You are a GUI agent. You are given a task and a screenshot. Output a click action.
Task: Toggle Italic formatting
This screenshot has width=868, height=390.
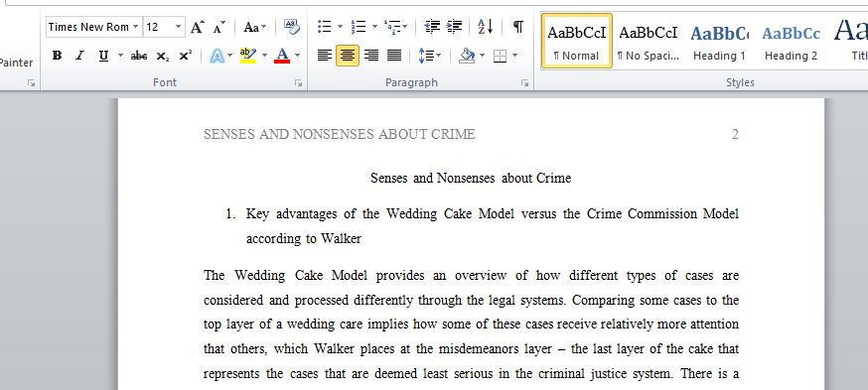[79, 56]
